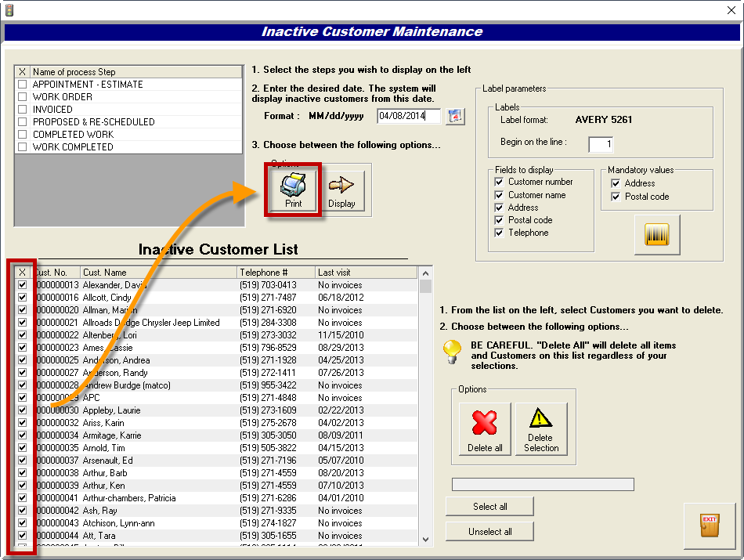Click the barcode label printing icon
744x560 pixels.
[x=656, y=233]
